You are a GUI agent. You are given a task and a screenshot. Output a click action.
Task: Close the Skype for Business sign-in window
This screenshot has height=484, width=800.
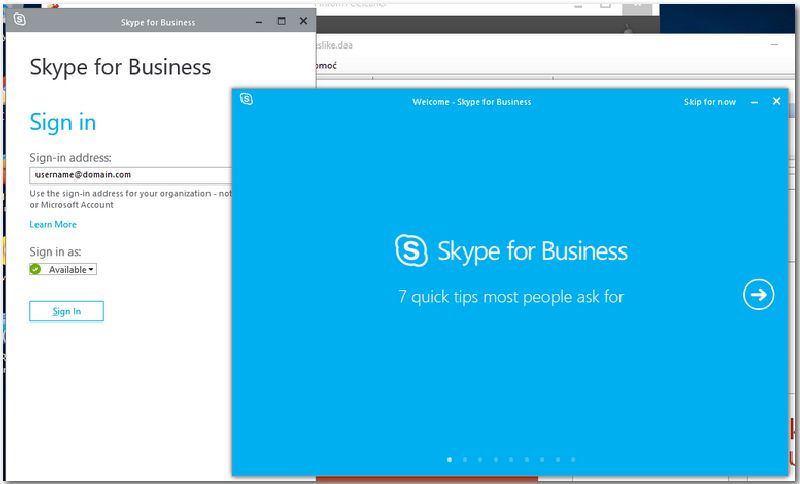click(303, 21)
